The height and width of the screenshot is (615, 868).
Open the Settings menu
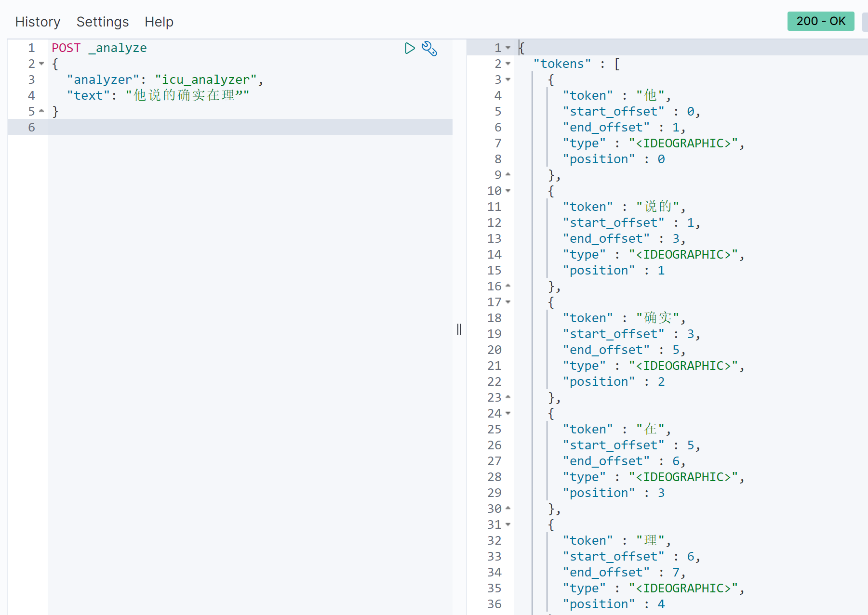103,22
